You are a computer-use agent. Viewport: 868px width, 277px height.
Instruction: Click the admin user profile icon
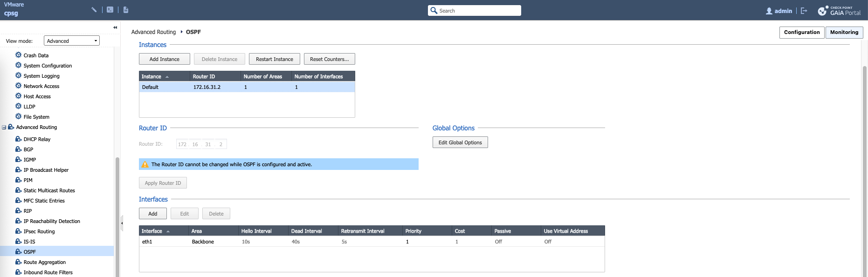tap(769, 11)
